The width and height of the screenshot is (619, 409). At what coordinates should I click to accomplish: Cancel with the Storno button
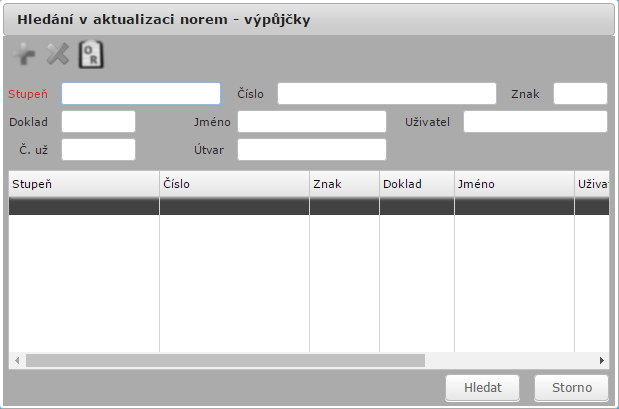pos(565,387)
